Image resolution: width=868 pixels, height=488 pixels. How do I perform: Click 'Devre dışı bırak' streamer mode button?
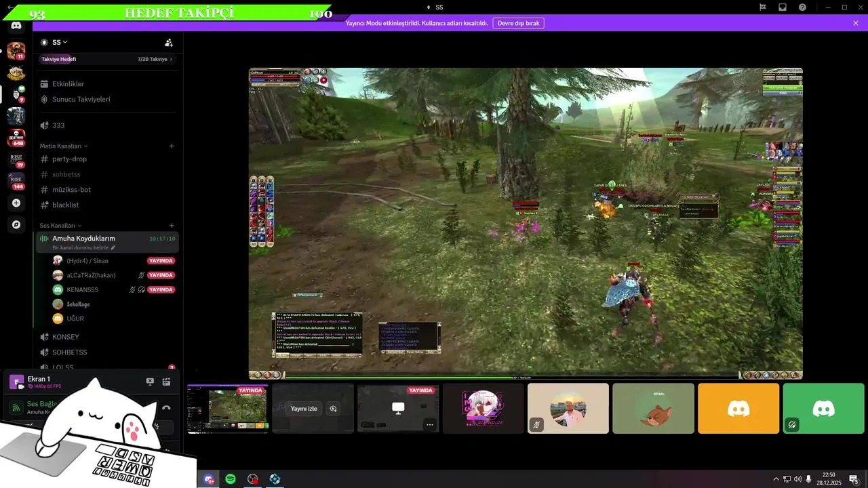click(x=518, y=23)
